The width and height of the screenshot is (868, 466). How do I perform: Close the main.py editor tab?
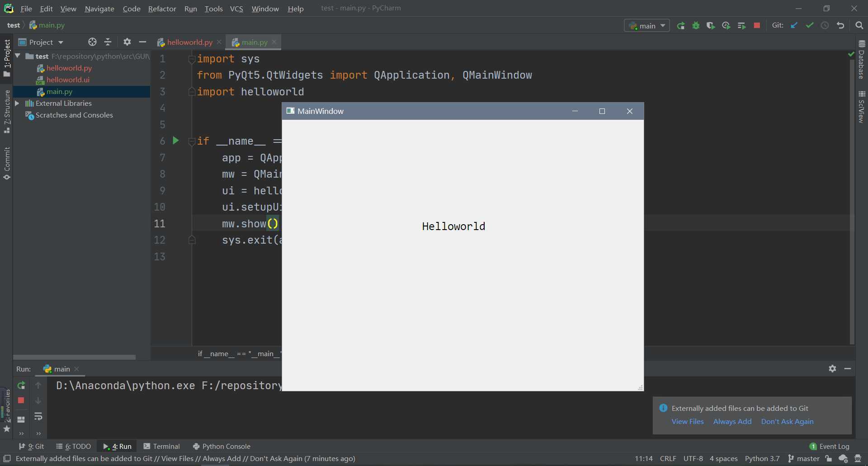click(x=274, y=42)
